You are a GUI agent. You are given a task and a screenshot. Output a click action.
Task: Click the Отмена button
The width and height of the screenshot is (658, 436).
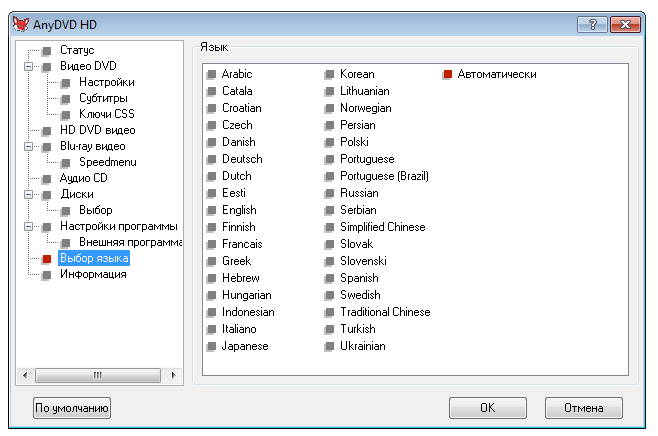pos(584,408)
